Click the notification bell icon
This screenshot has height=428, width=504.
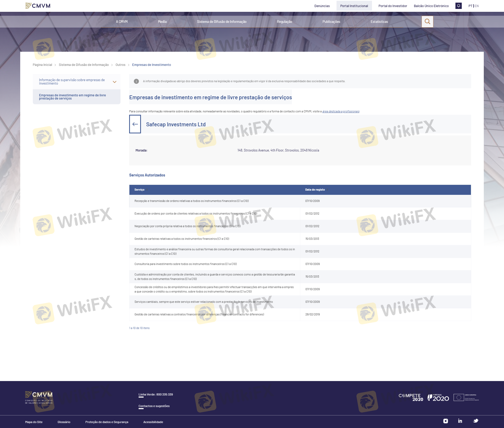pyautogui.click(x=459, y=6)
